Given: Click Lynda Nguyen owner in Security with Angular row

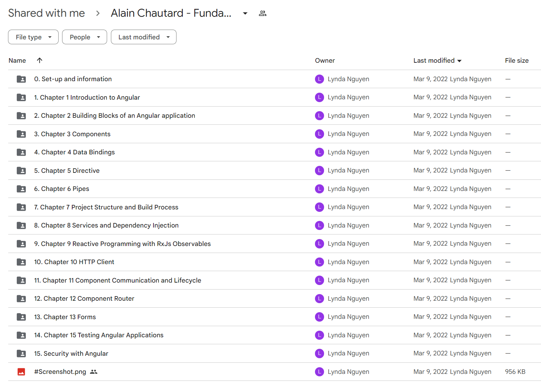Looking at the screenshot, I should tap(348, 353).
